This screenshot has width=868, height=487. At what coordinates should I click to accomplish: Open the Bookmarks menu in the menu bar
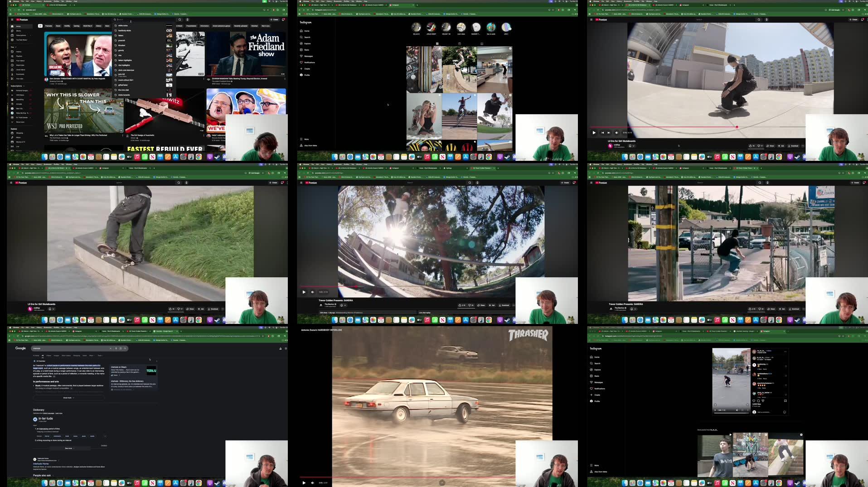pyautogui.click(x=48, y=1)
